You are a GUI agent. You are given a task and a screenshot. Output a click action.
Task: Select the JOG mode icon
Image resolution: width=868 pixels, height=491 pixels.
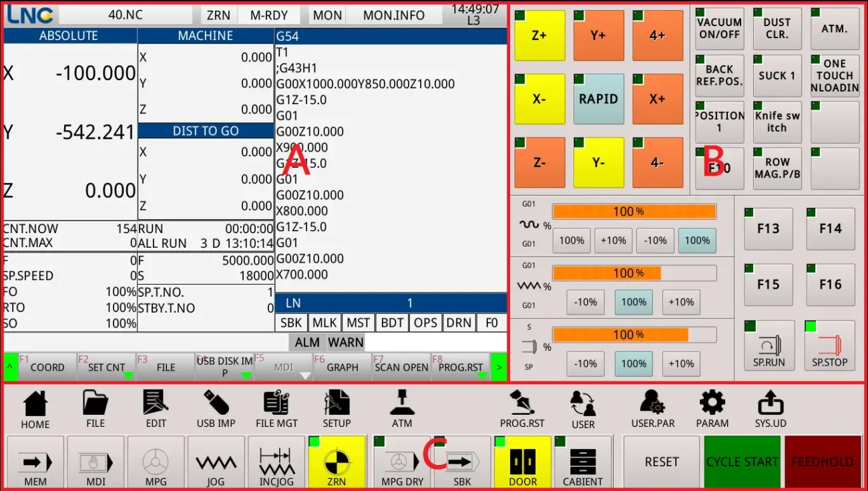coord(216,462)
